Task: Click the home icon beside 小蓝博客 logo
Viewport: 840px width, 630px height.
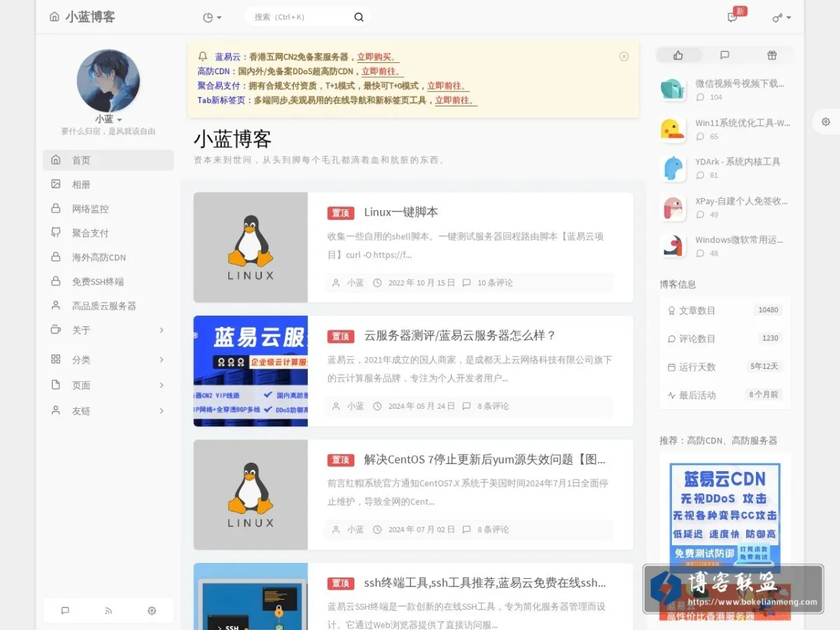Action: pos(55,17)
